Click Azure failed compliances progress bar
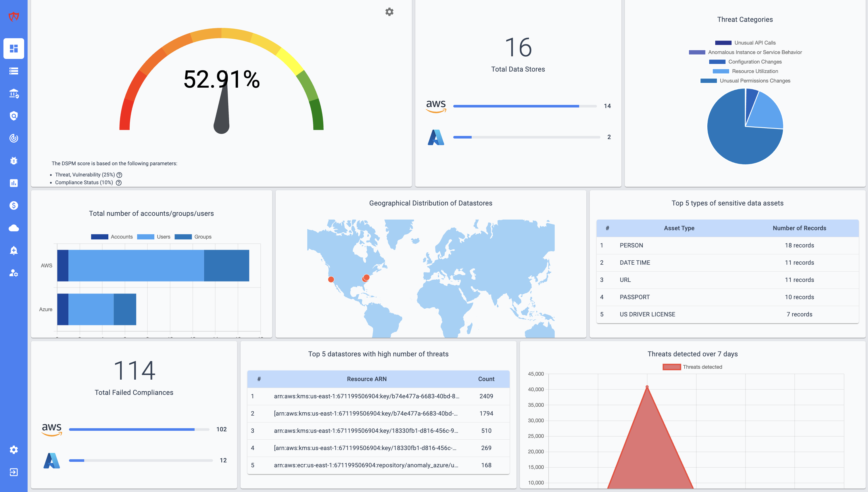The image size is (868, 492). [141, 460]
